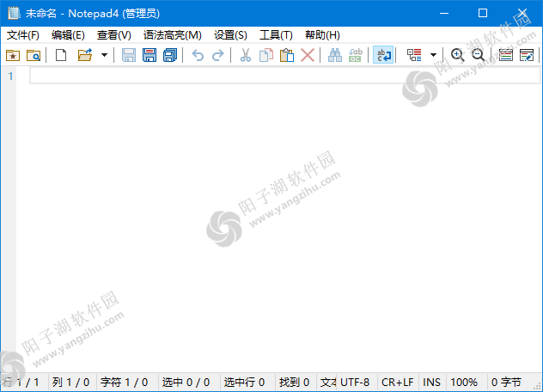Click the 100% zoom status field
Screen dimensions: 543x392
point(467,383)
